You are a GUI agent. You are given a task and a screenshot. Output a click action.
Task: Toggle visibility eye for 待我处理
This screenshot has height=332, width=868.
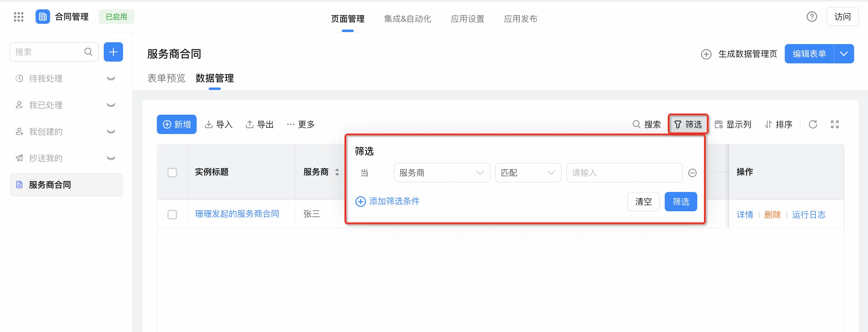point(111,78)
